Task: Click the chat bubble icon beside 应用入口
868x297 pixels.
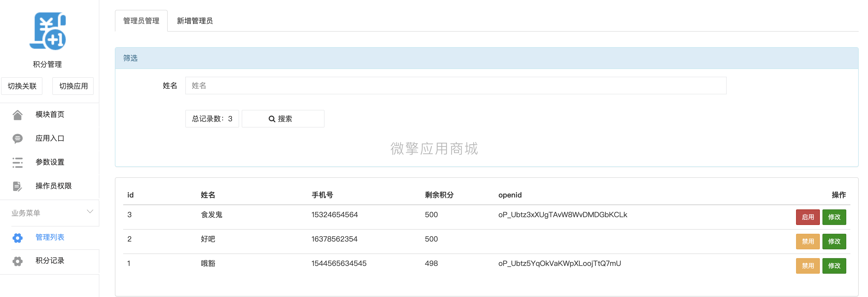Action: [18, 139]
